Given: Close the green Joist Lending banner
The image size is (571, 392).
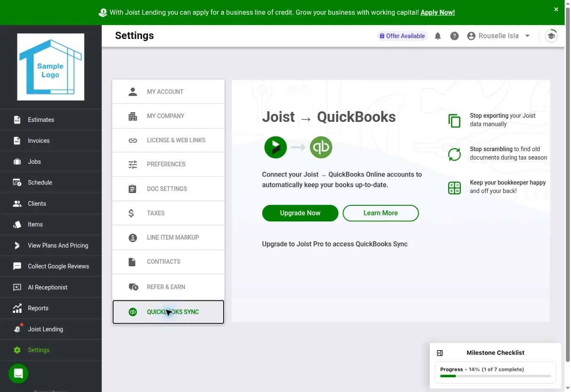Looking at the screenshot, I should coord(556,9).
